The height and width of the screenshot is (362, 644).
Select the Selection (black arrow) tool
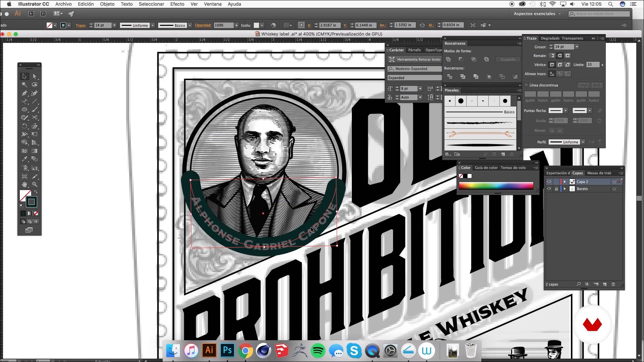click(x=24, y=76)
